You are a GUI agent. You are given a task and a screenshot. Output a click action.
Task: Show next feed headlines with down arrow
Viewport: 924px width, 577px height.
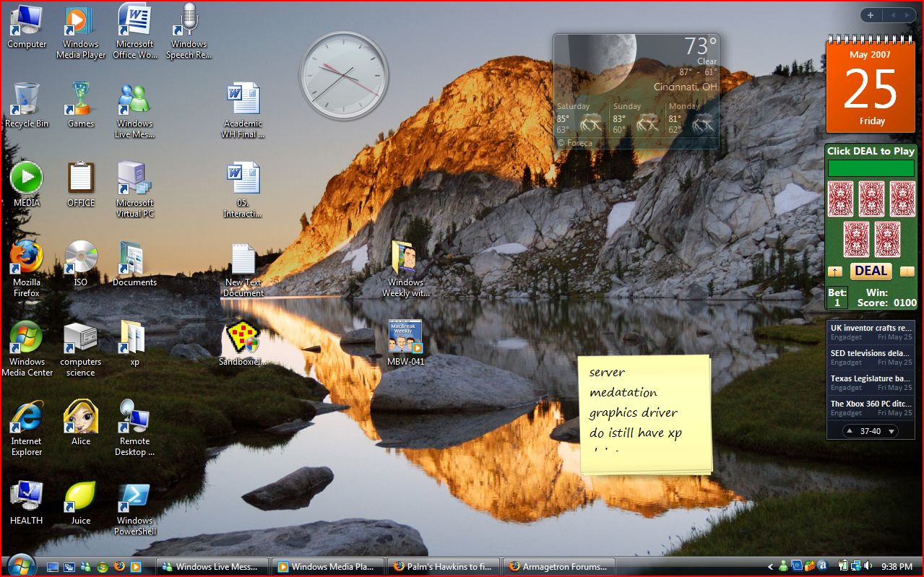click(x=891, y=431)
